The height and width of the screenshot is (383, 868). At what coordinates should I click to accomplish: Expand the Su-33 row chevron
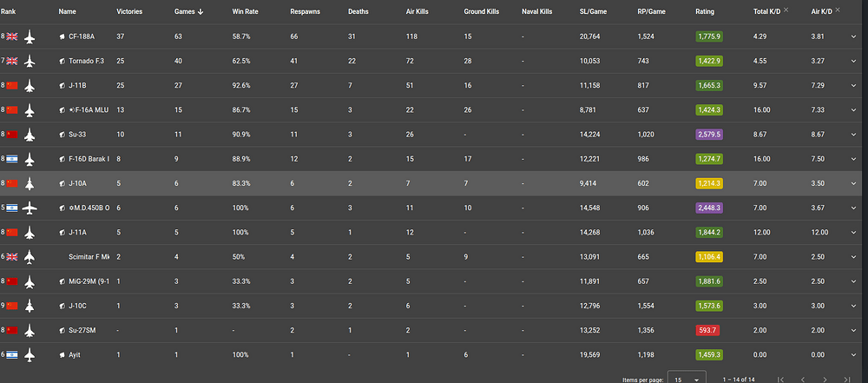[853, 135]
